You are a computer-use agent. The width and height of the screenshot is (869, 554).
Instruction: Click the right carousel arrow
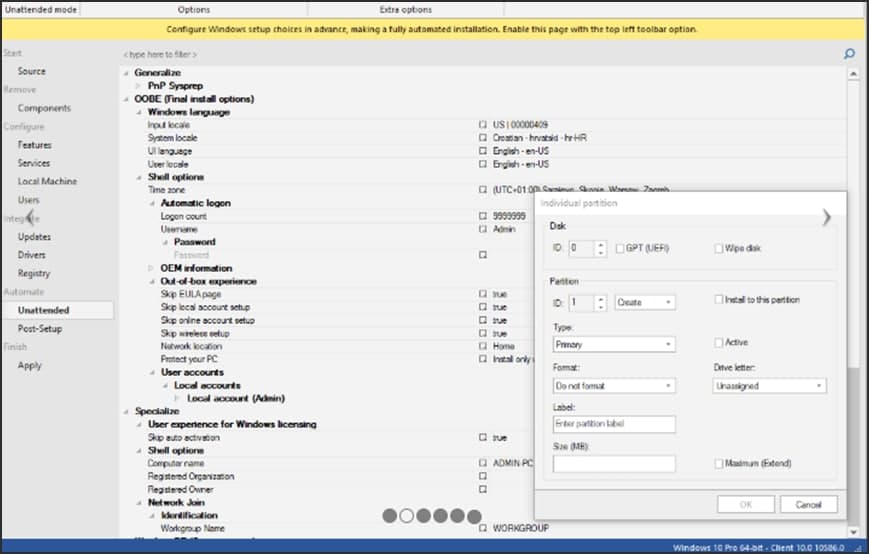826,217
